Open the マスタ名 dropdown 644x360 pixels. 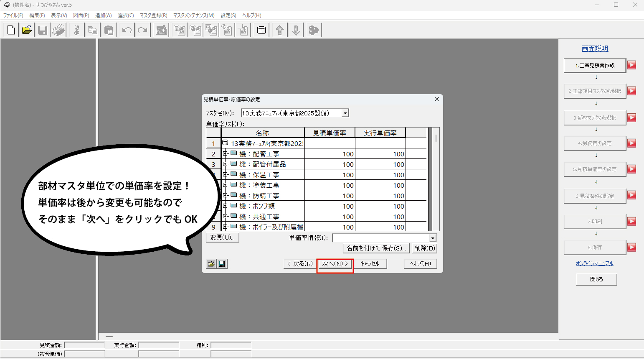click(x=345, y=113)
